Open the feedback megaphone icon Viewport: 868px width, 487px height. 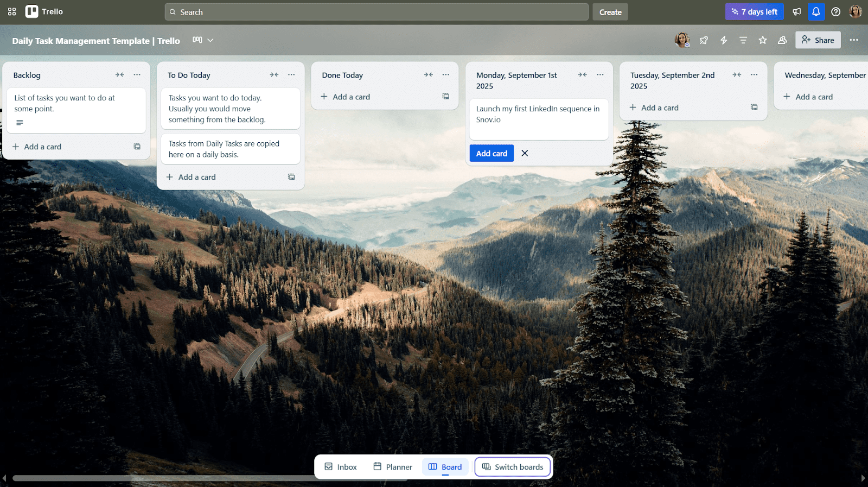[796, 12]
